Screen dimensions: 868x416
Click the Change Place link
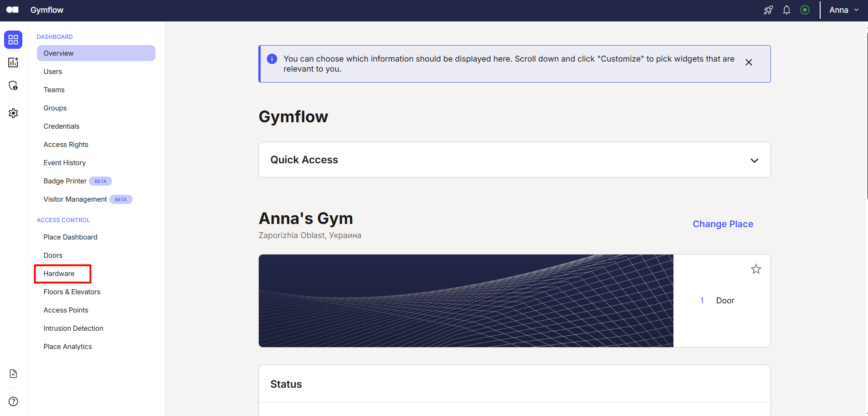[723, 224]
